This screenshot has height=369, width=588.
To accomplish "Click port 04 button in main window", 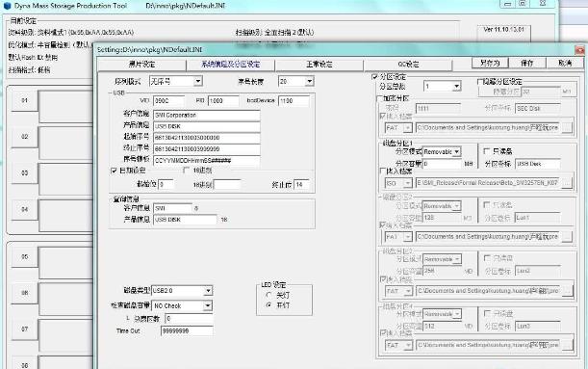I will click(24, 209).
